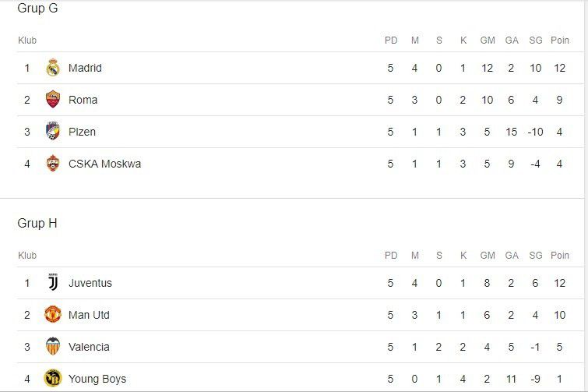Select the Juventus team name

tap(90, 283)
